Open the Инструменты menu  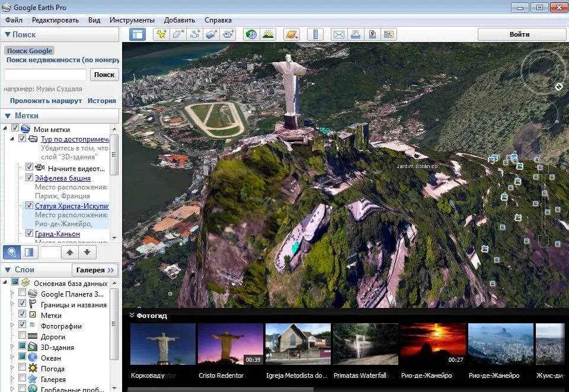(x=132, y=20)
